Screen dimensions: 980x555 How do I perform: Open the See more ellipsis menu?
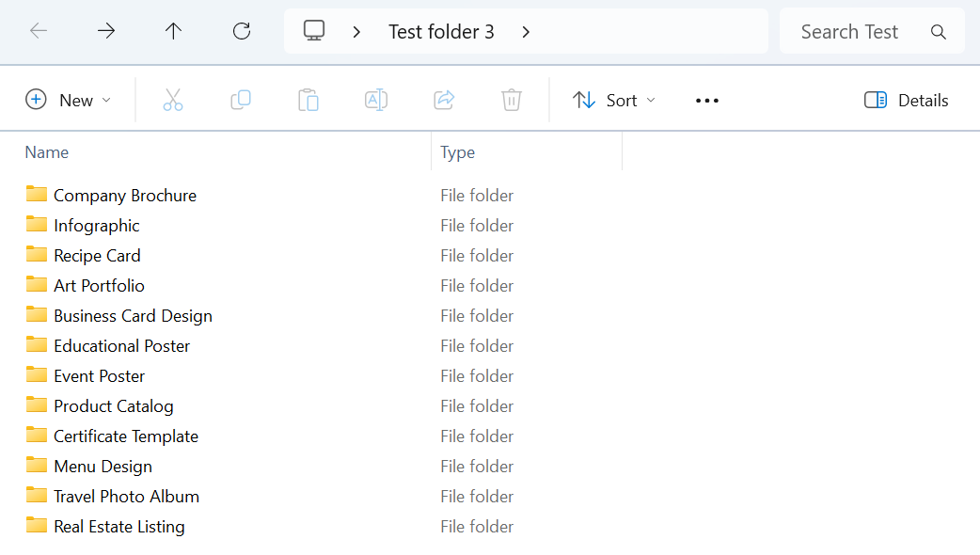[x=707, y=100]
